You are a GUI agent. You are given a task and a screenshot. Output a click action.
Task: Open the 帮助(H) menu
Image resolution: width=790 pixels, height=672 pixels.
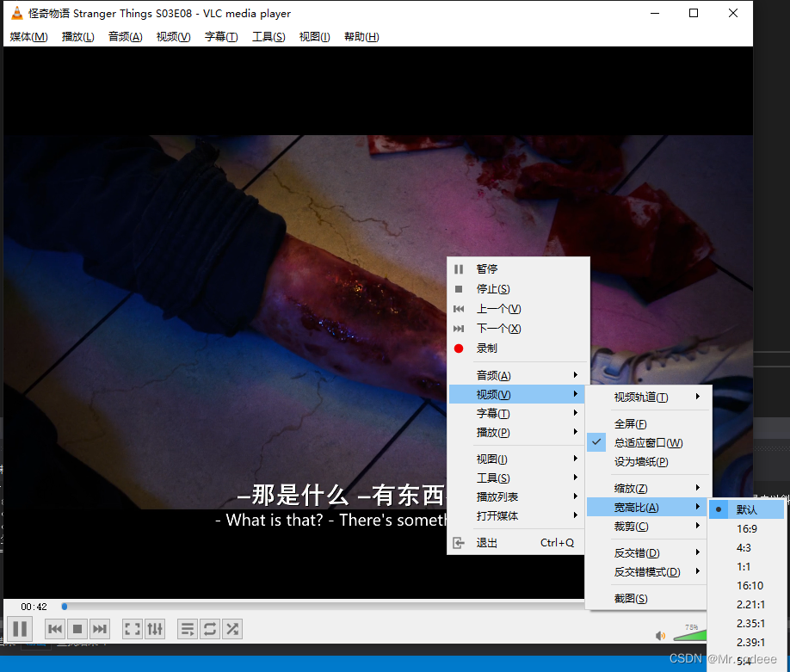[361, 37]
